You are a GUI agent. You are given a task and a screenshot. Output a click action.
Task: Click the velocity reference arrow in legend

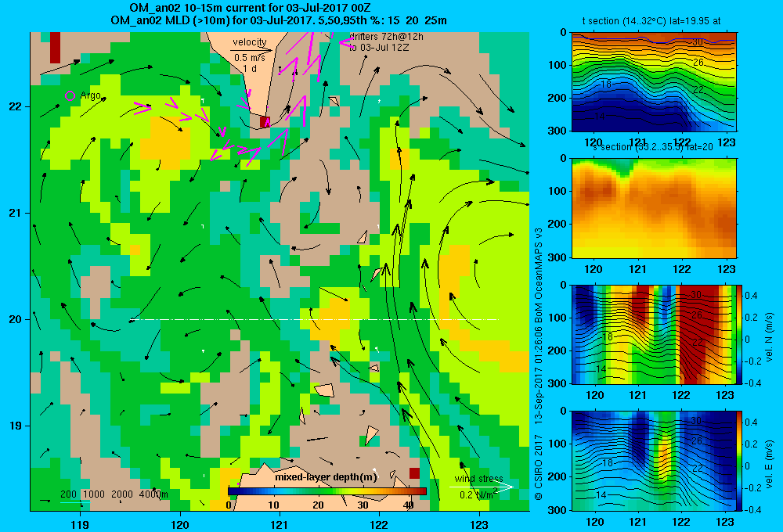coord(251,50)
